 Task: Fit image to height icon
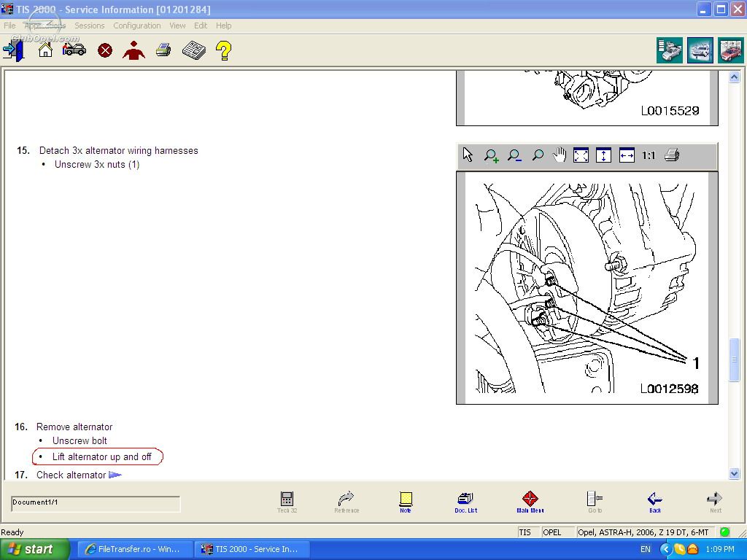603,155
